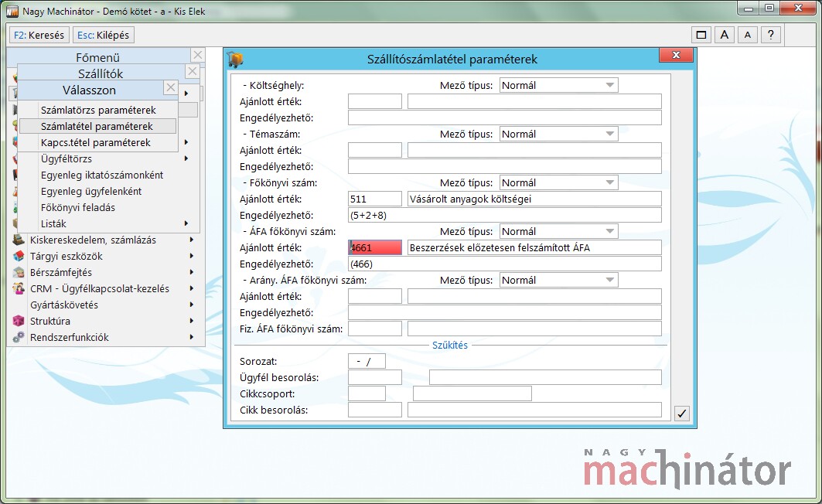Click the (466) Engedélyezhető field
This screenshot has height=504, width=822.
[x=505, y=264]
